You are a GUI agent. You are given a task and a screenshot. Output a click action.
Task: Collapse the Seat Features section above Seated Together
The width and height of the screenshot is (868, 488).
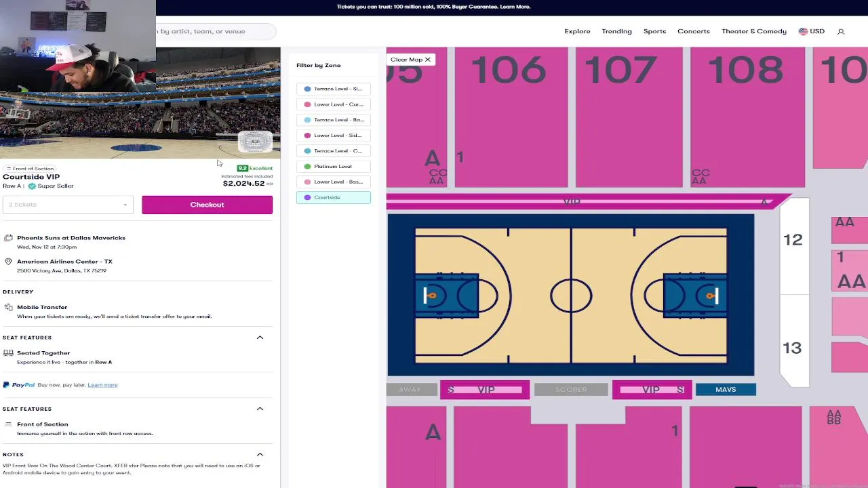coord(260,338)
